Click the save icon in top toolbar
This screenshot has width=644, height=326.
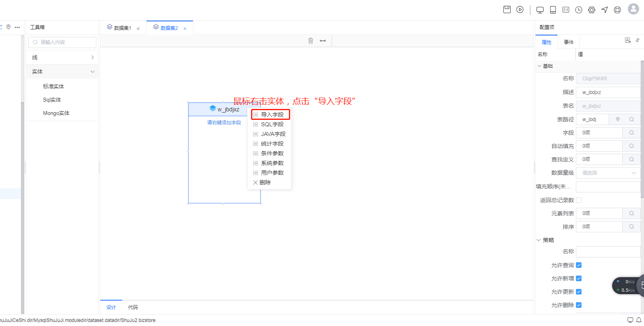[507, 10]
